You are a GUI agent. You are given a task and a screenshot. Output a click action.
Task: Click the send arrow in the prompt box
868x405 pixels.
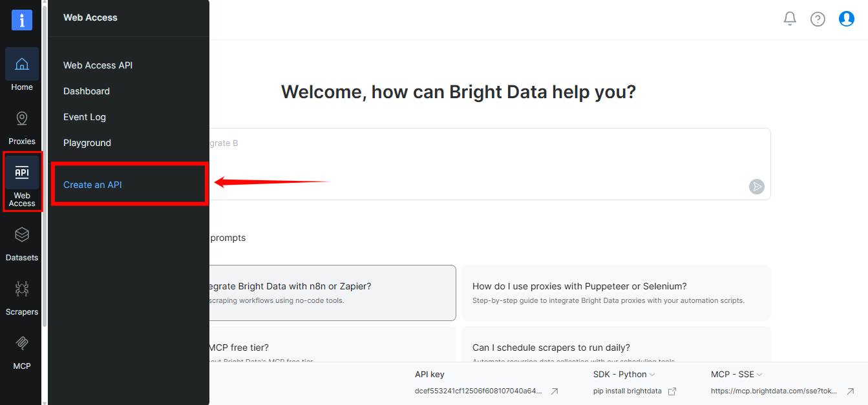coord(756,187)
